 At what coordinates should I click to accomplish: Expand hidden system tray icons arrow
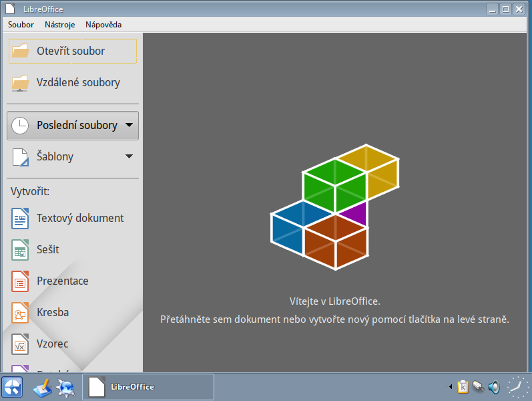tap(451, 386)
